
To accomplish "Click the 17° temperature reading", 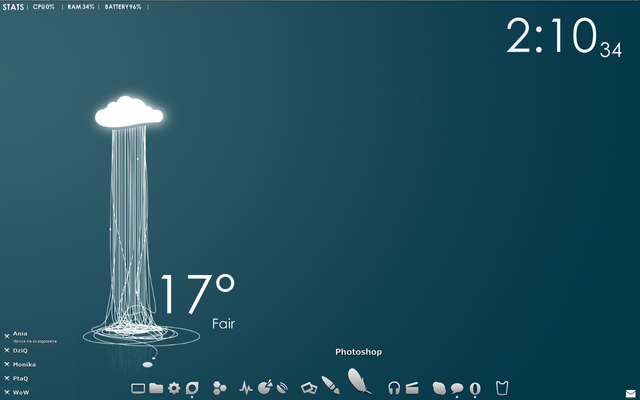I will pos(198,294).
